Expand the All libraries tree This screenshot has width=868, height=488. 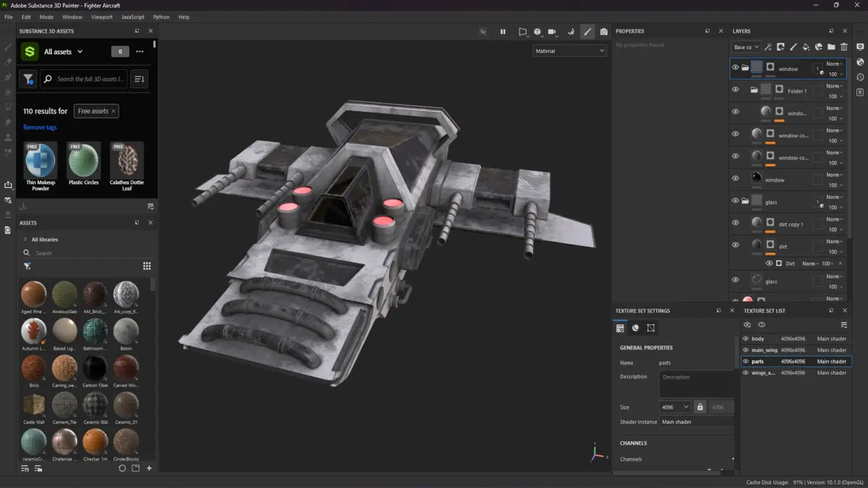coord(25,239)
